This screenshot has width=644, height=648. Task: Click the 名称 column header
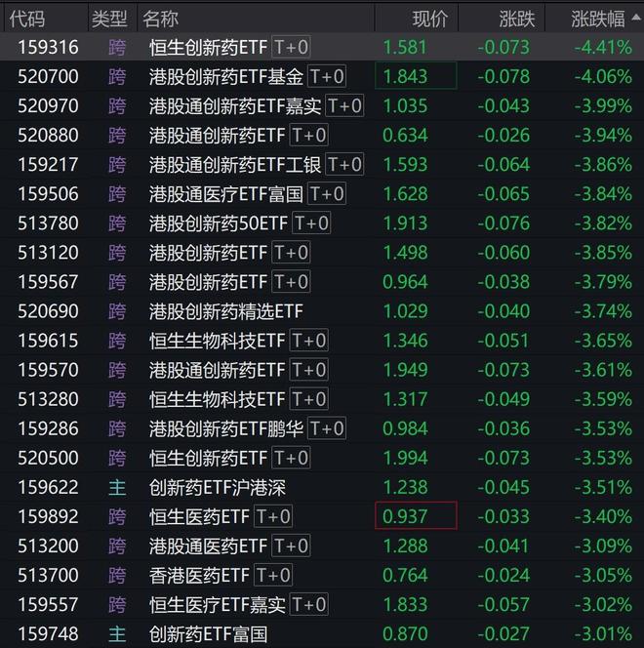click(x=160, y=19)
